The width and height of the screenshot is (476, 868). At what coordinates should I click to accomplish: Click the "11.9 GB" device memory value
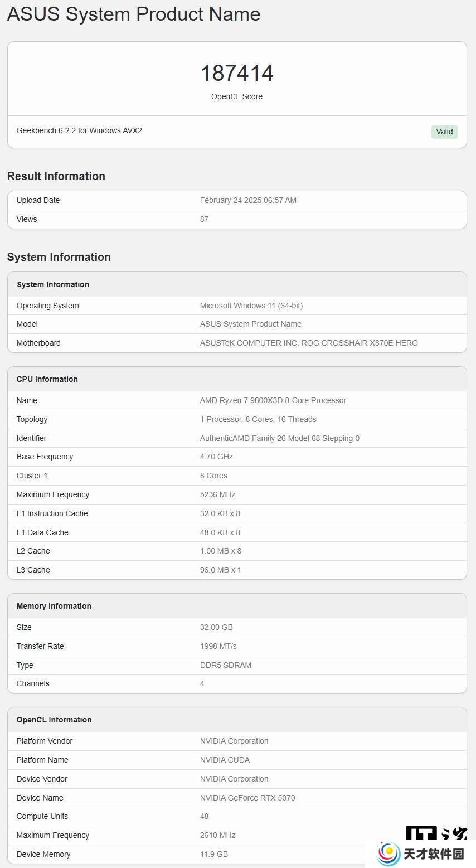(x=214, y=854)
